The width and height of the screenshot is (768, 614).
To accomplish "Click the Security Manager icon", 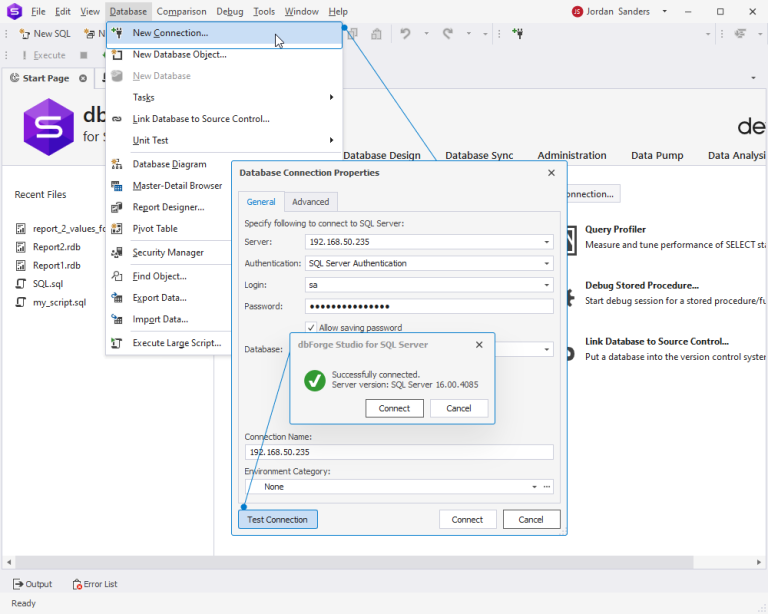I will [x=117, y=253].
